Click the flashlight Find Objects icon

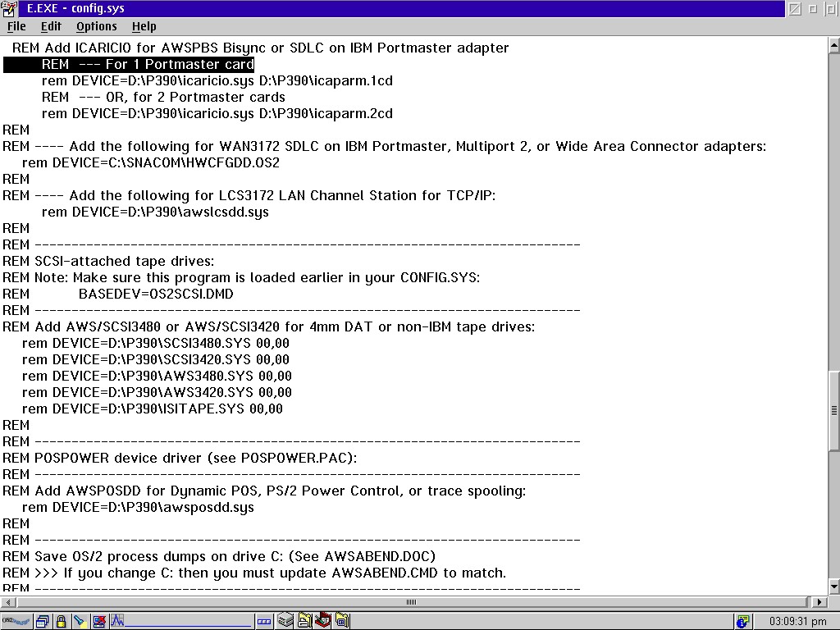point(80,622)
